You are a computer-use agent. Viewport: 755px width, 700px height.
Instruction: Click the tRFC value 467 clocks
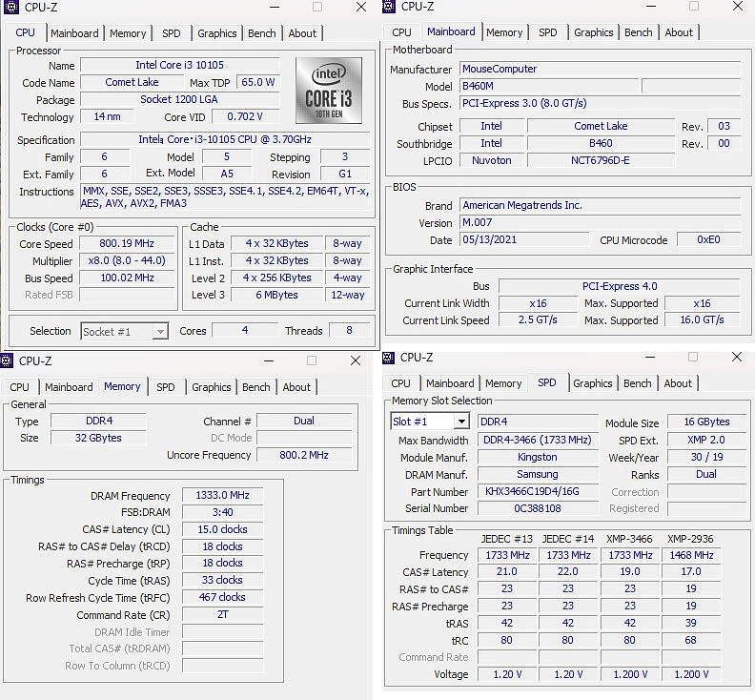[222, 597]
